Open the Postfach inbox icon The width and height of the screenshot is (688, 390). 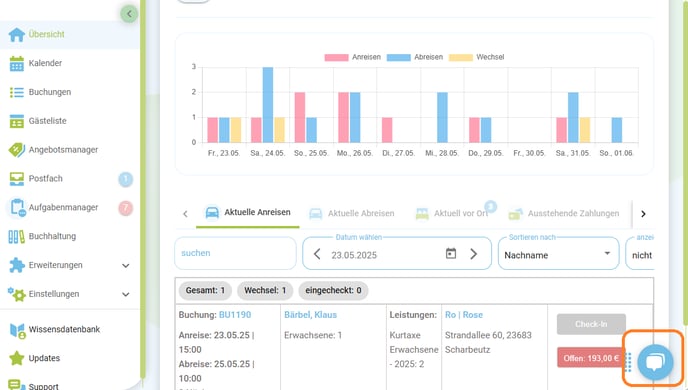pyautogui.click(x=17, y=179)
